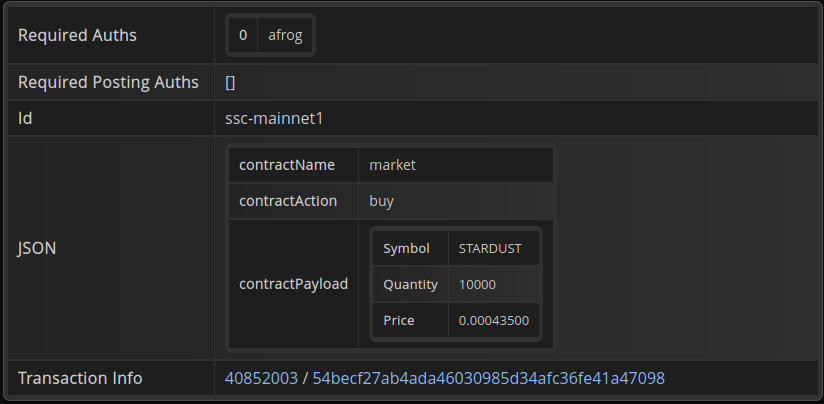Viewport: 824px width, 404px height.
Task: Open transaction hash 54becf27ab4ada link
Action: click(488, 378)
